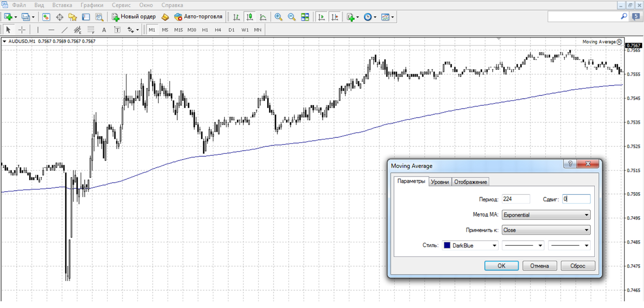This screenshot has height=308, width=644.
Task: Toggle Авто-торговля on or off
Action: pos(198,16)
